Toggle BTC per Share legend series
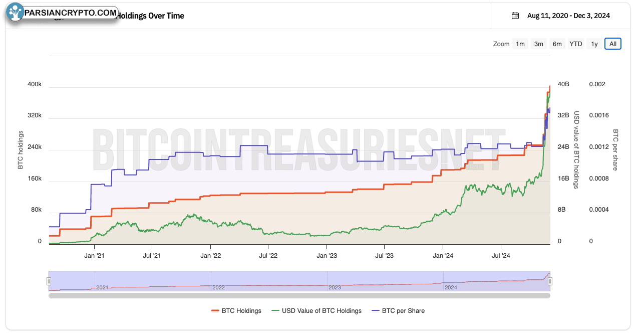This screenshot has height=336, width=644. [398, 311]
